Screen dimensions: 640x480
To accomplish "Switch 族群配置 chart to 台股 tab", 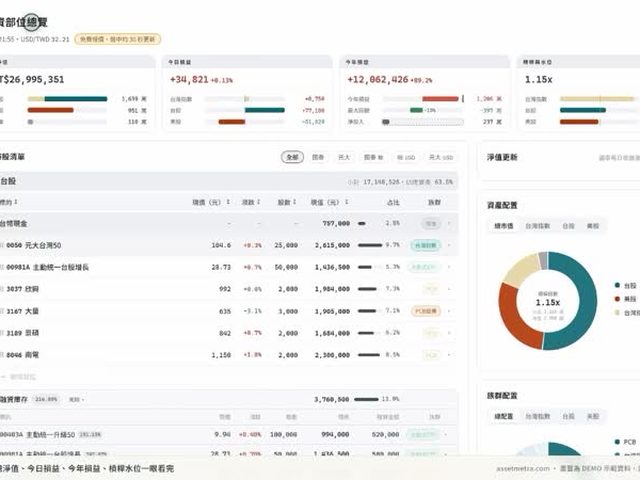I will click(x=569, y=416).
